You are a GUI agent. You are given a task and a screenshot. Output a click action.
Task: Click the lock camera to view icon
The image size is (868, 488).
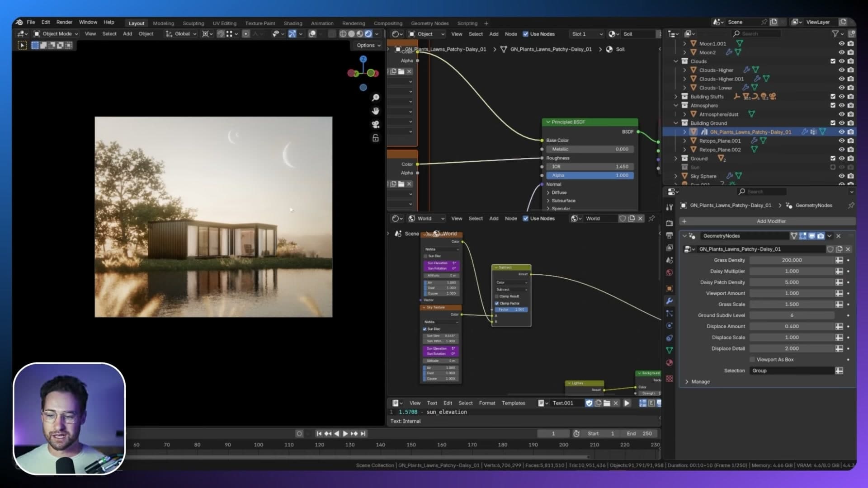coord(375,138)
